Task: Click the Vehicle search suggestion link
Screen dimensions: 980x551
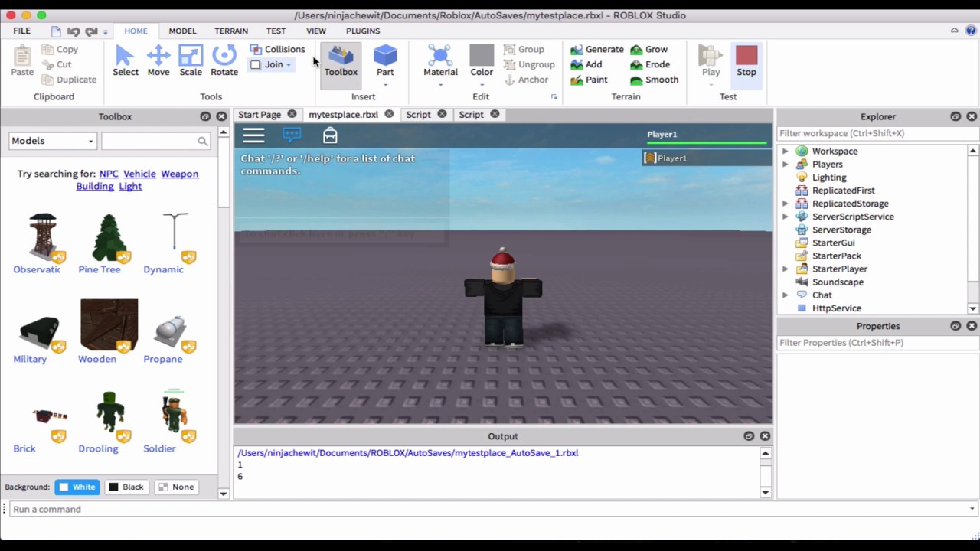Action: (139, 174)
